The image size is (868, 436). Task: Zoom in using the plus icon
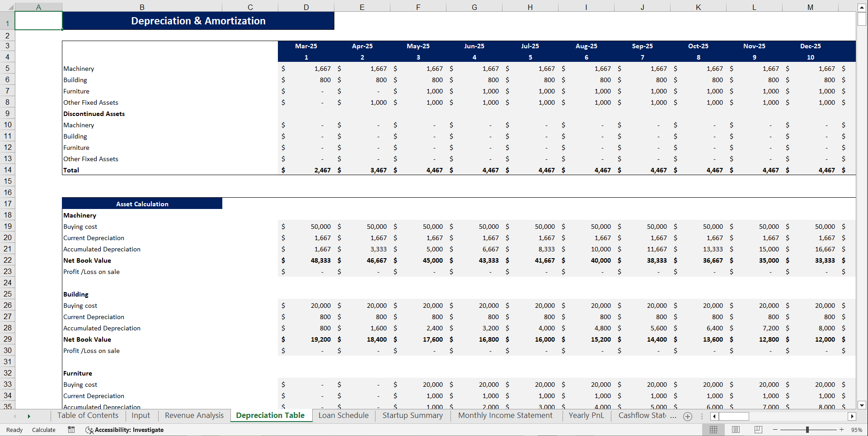(x=841, y=430)
